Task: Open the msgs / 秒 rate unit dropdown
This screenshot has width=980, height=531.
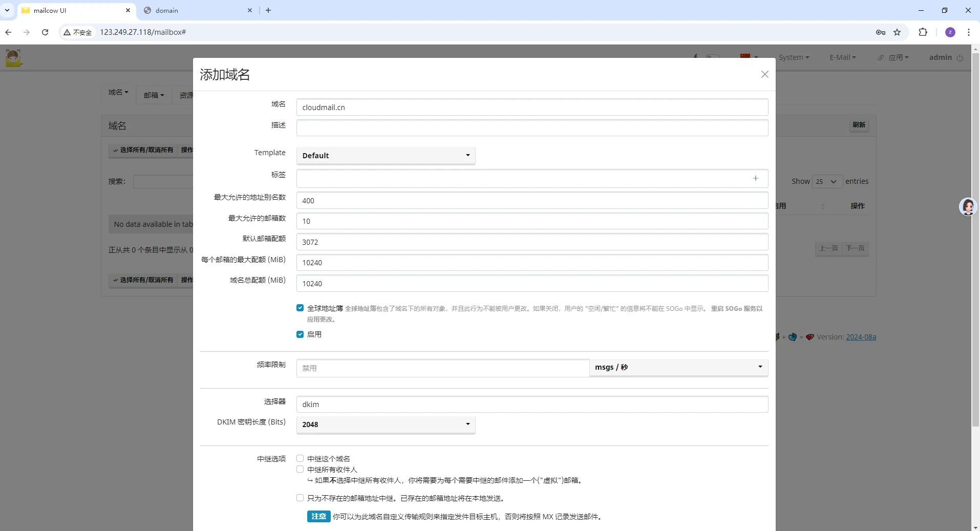Action: (678, 367)
